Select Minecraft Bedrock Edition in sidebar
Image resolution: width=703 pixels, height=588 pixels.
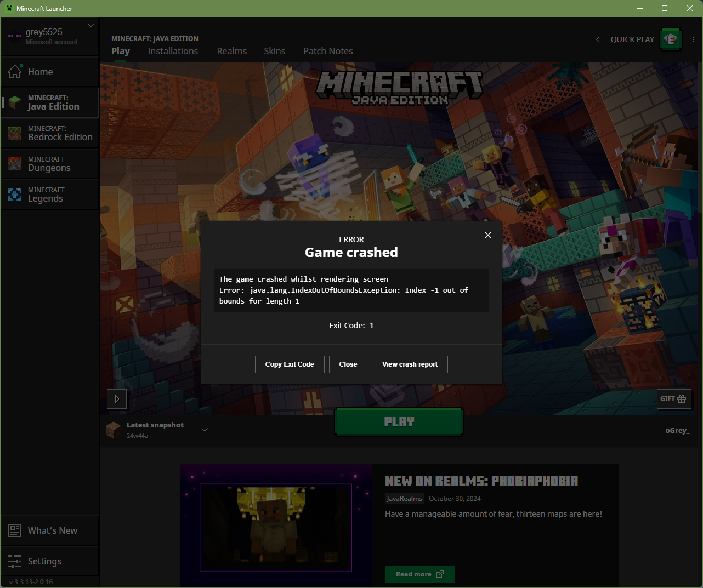[x=50, y=133]
